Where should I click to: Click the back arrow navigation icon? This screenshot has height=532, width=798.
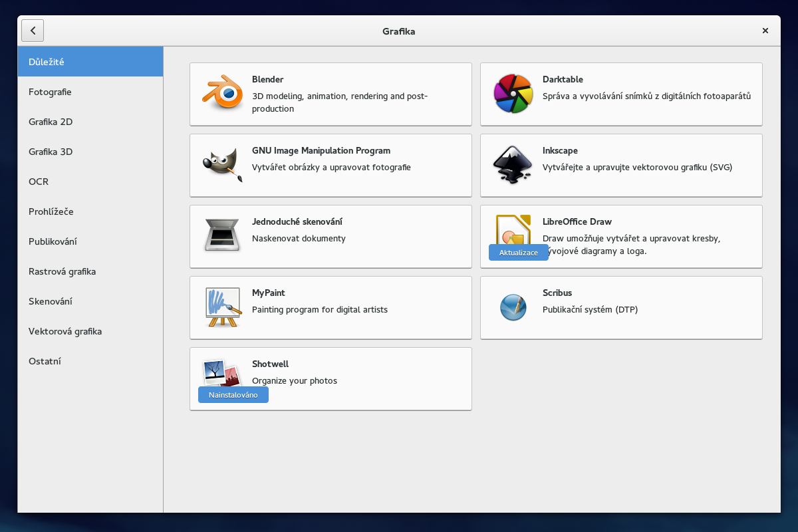tap(33, 31)
